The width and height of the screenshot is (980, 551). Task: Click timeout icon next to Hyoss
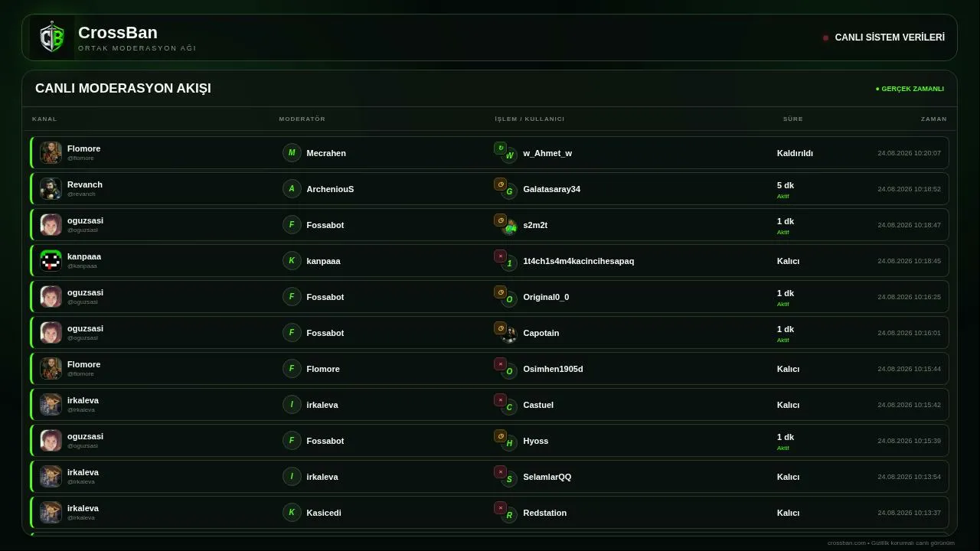(500, 435)
